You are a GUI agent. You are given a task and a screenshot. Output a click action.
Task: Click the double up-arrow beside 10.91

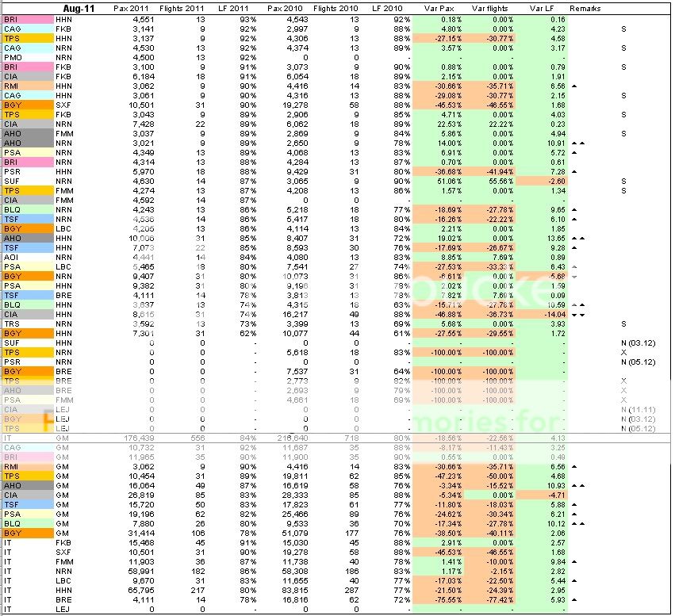pos(577,143)
